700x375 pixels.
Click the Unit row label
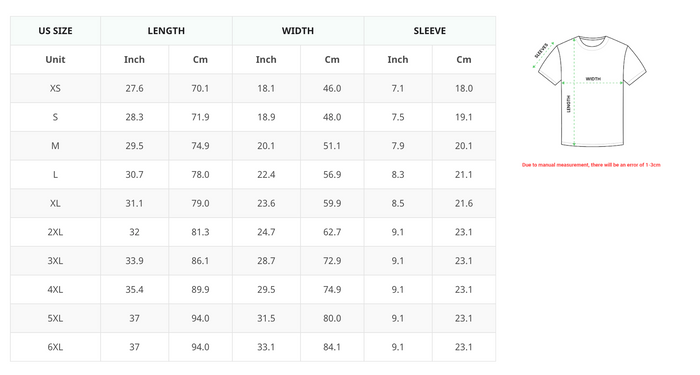pos(55,59)
